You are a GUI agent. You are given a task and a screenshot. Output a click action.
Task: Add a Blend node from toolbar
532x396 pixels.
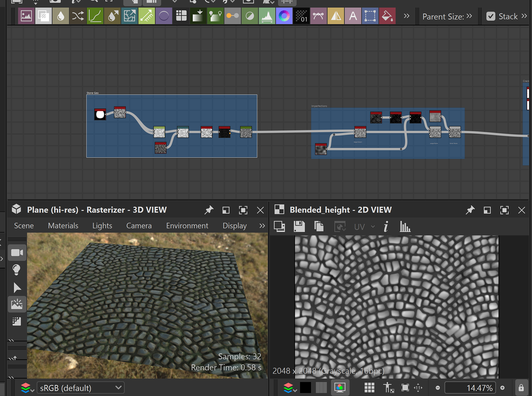coord(43,16)
